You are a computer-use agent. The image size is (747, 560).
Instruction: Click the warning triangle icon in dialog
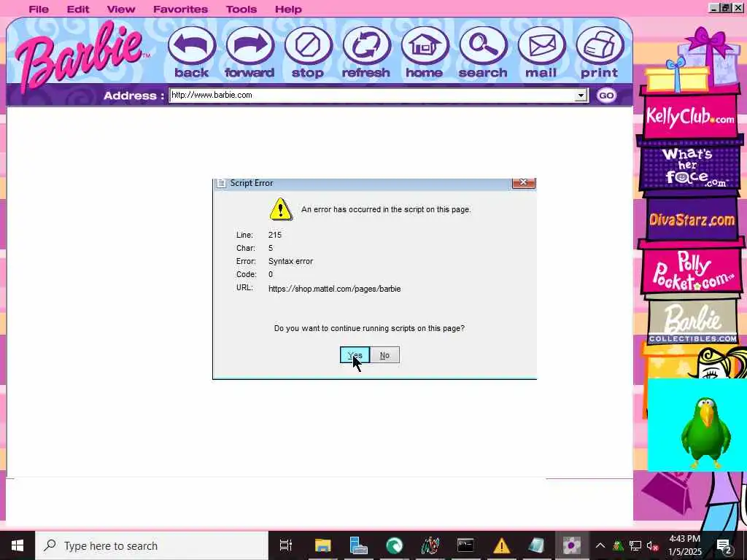point(281,209)
